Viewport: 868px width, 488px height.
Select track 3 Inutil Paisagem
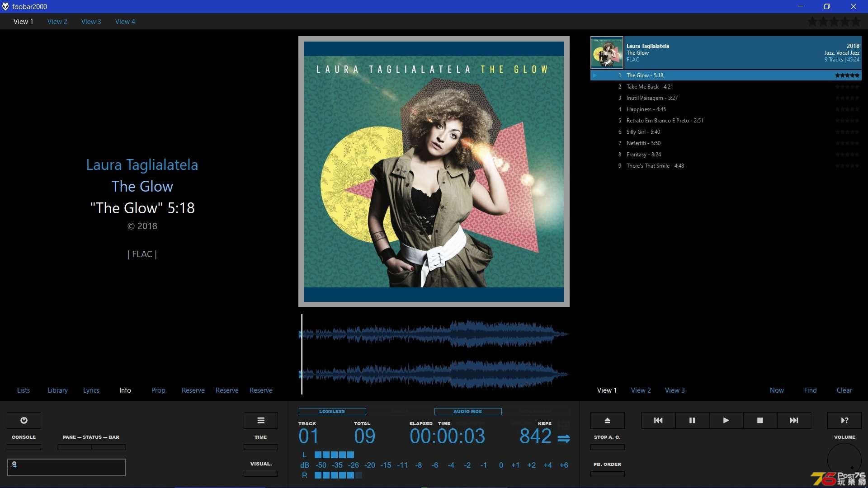[x=726, y=98]
